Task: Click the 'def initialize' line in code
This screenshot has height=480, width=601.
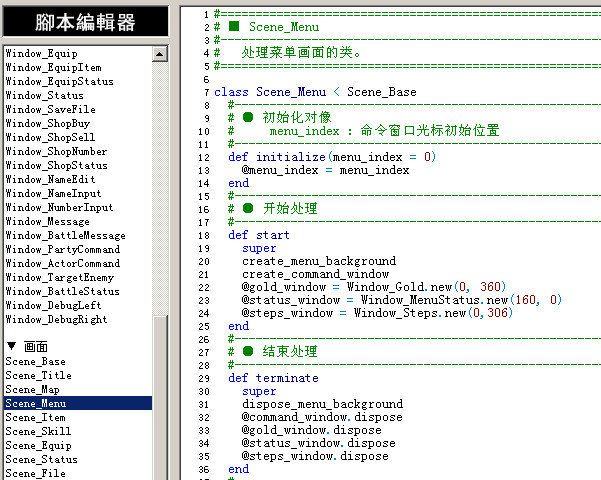Action: [x=332, y=157]
